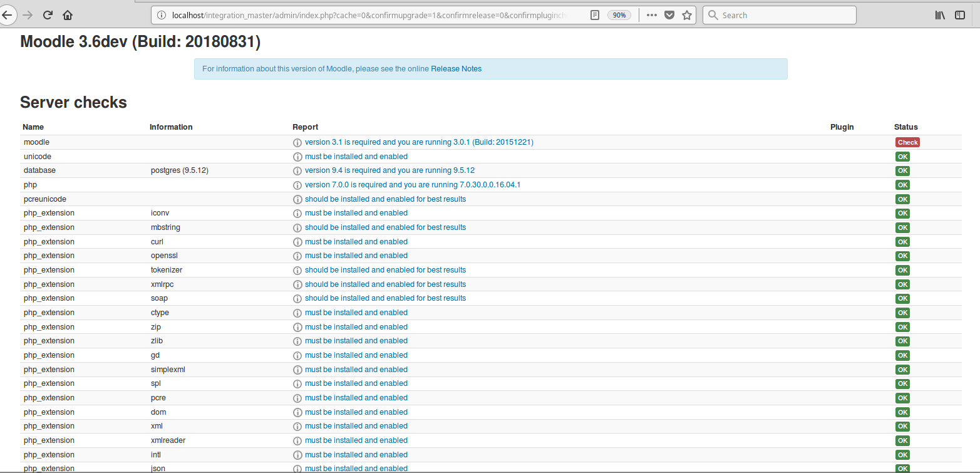This screenshot has height=473, width=980.
Task: Show site information icon in address bar
Action: (162, 15)
